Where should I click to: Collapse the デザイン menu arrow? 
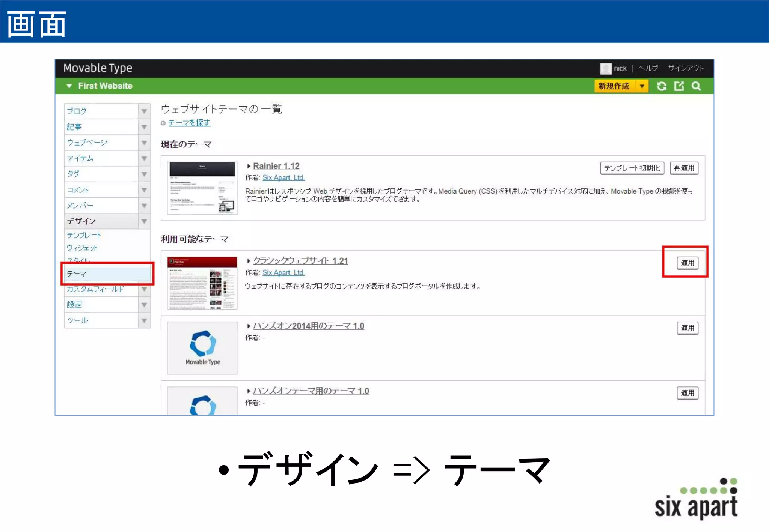coord(144,222)
